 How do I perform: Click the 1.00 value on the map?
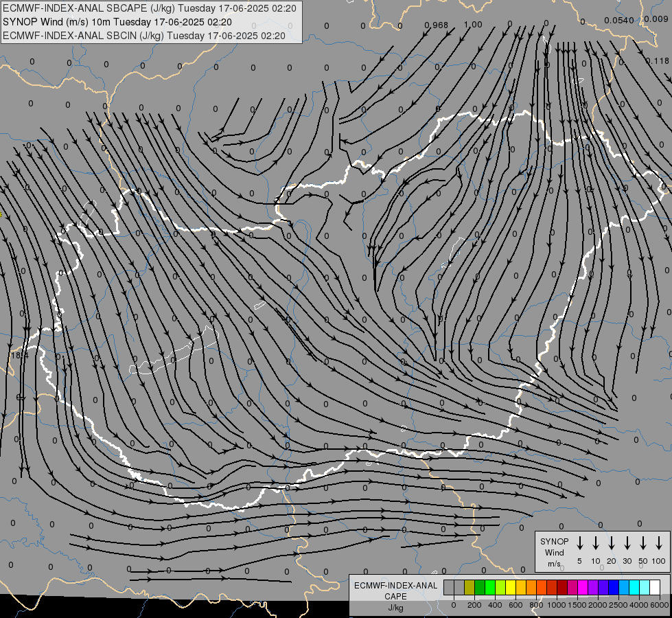(x=473, y=25)
